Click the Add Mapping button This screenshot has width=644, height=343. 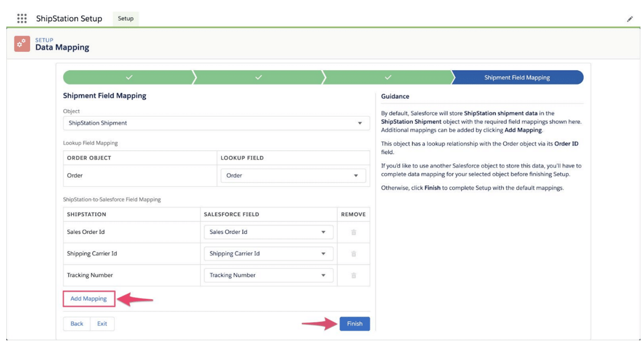pyautogui.click(x=89, y=299)
